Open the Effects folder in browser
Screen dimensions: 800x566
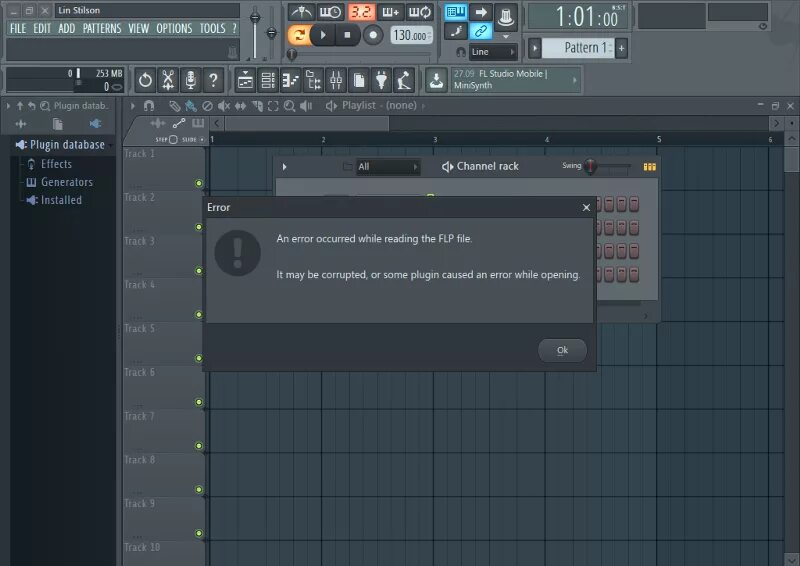49,164
